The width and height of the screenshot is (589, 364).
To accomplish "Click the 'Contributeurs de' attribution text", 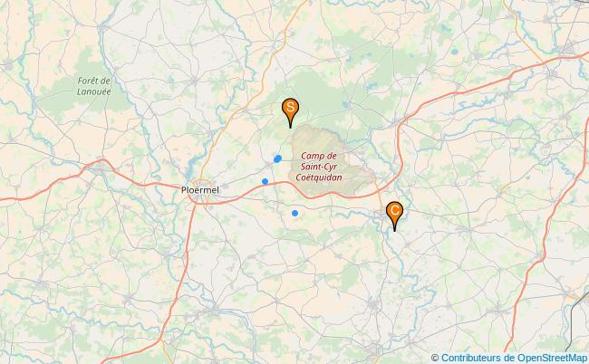I will point(478,358).
